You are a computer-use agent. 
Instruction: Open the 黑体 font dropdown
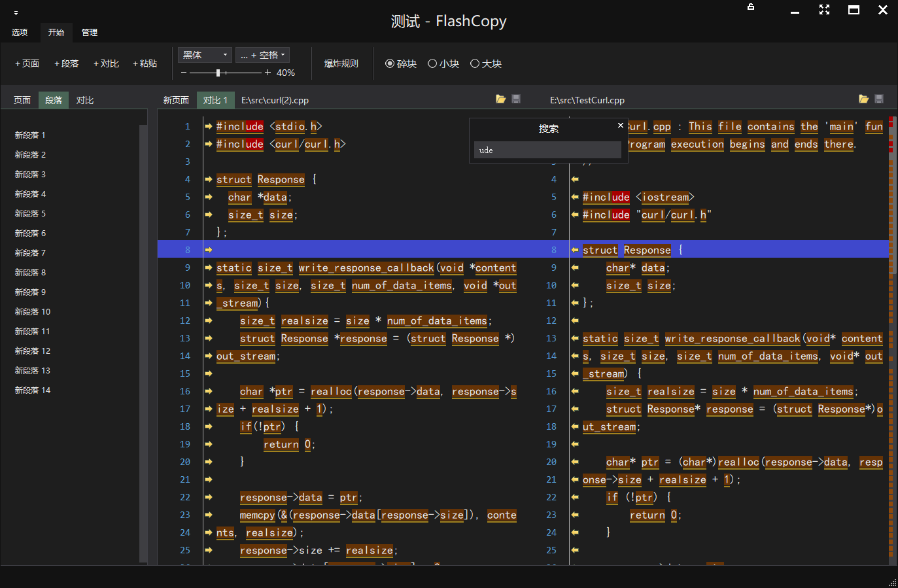coord(205,55)
